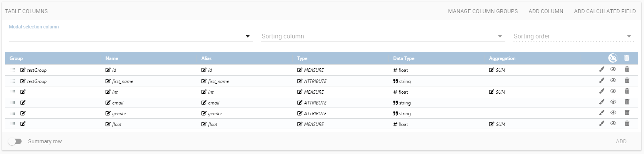Edit the name of the first_name column
This screenshot has width=644, height=154.
click(108, 81)
